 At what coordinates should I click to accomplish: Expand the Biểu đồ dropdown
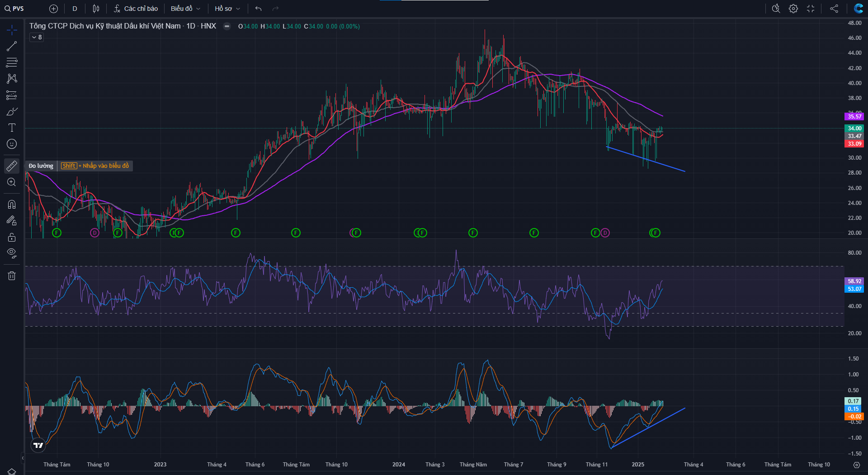coord(185,9)
